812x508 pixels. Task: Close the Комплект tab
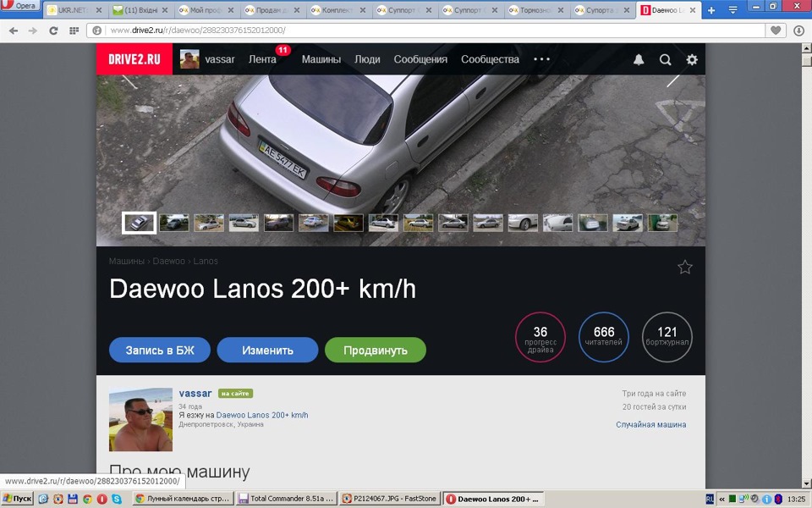tap(363, 10)
